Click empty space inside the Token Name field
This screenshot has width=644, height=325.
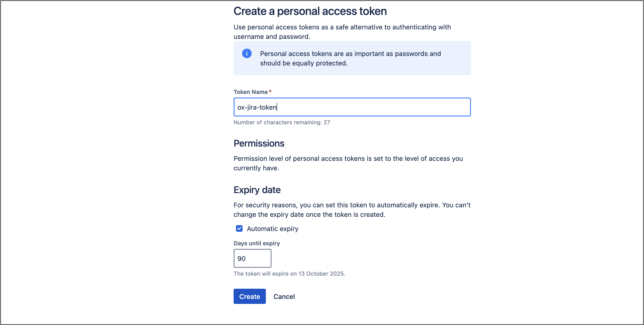click(x=375, y=107)
